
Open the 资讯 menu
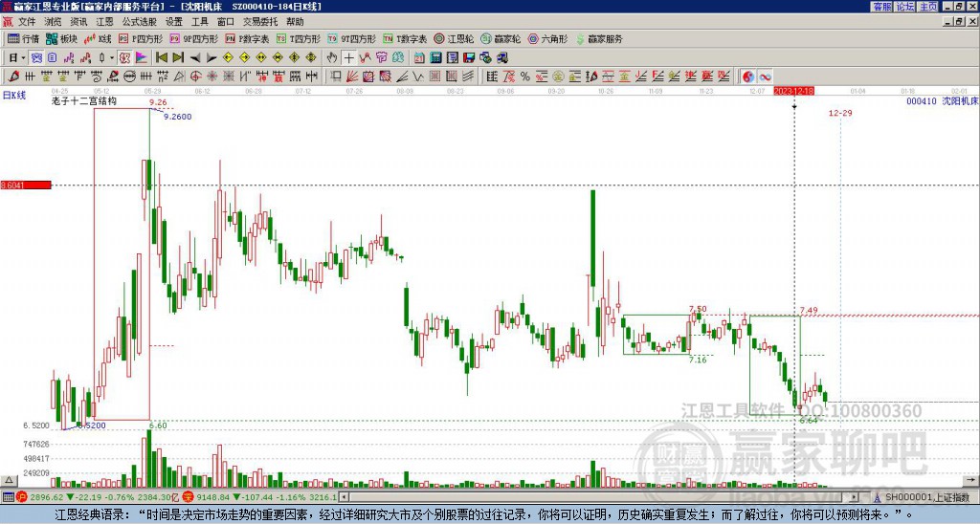pos(78,22)
